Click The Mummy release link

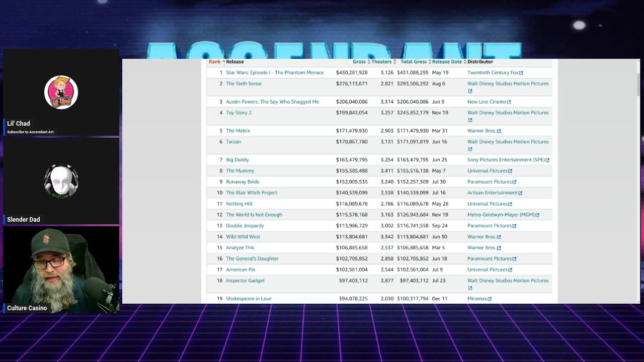[240, 171]
